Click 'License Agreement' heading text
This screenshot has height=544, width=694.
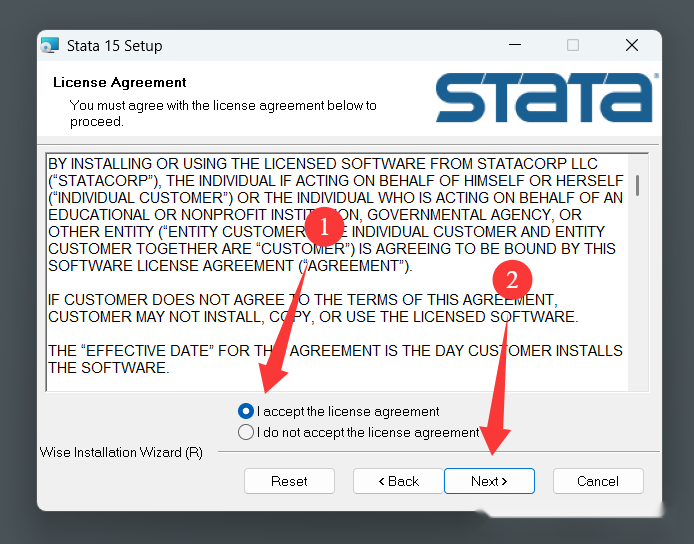120,82
